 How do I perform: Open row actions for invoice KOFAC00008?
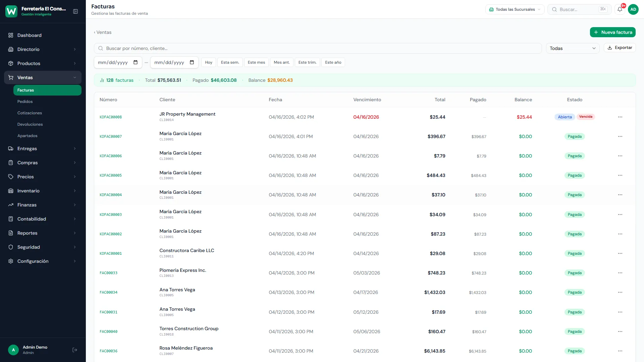click(620, 117)
